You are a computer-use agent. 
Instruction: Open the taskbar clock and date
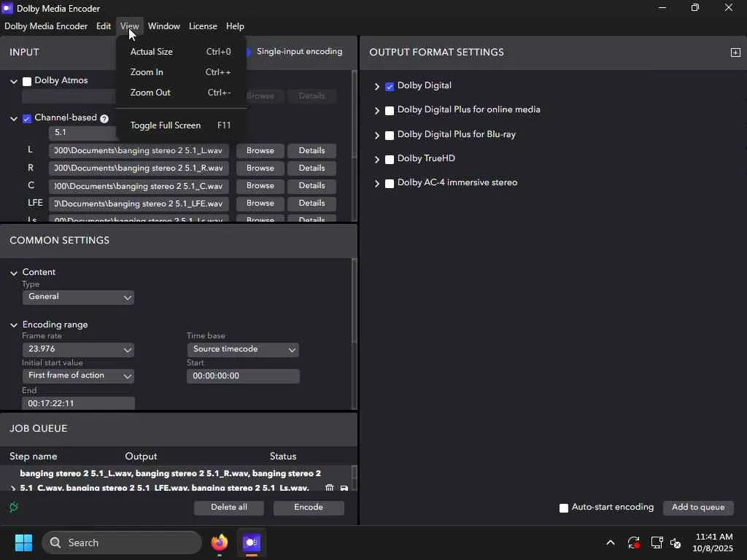pos(713,542)
